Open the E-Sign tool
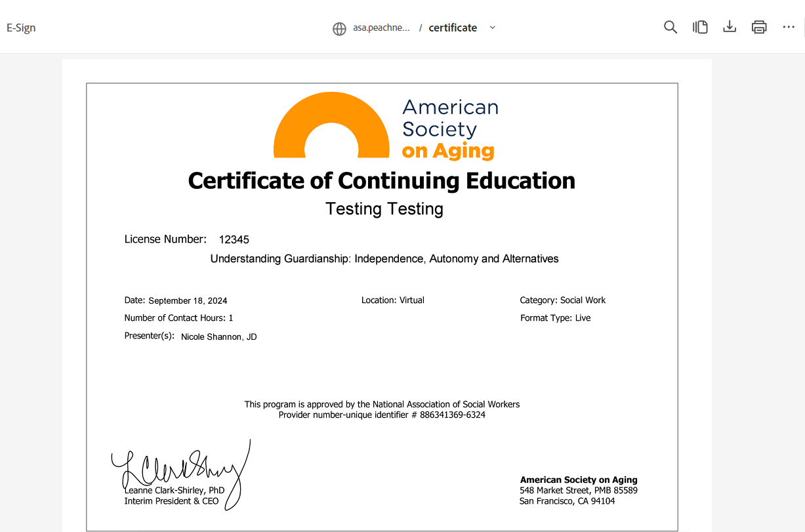The height and width of the screenshot is (532, 805). (x=21, y=28)
